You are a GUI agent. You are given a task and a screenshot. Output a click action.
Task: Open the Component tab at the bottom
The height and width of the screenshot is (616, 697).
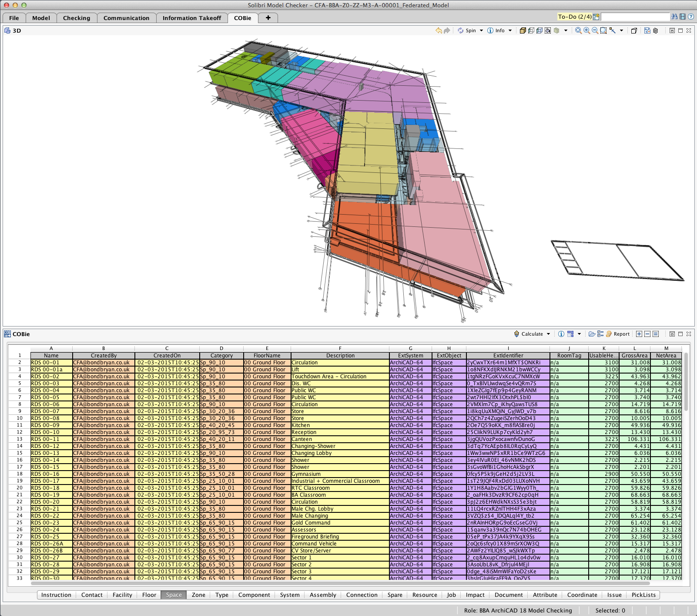point(254,595)
